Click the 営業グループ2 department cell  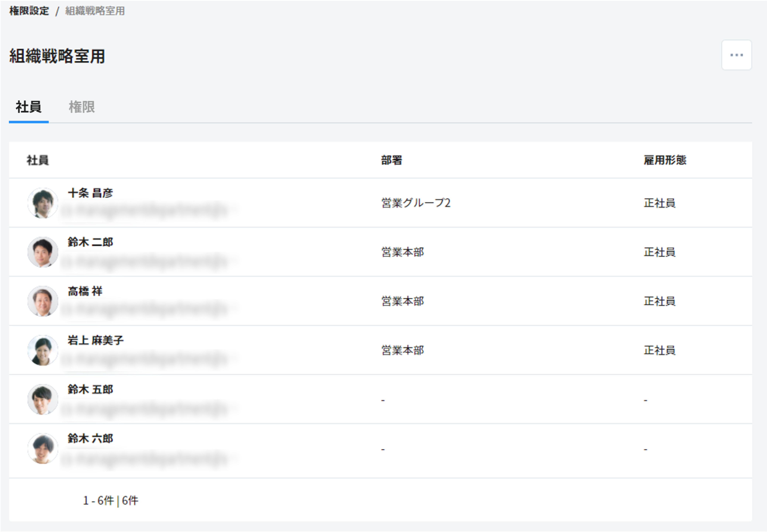click(x=416, y=203)
